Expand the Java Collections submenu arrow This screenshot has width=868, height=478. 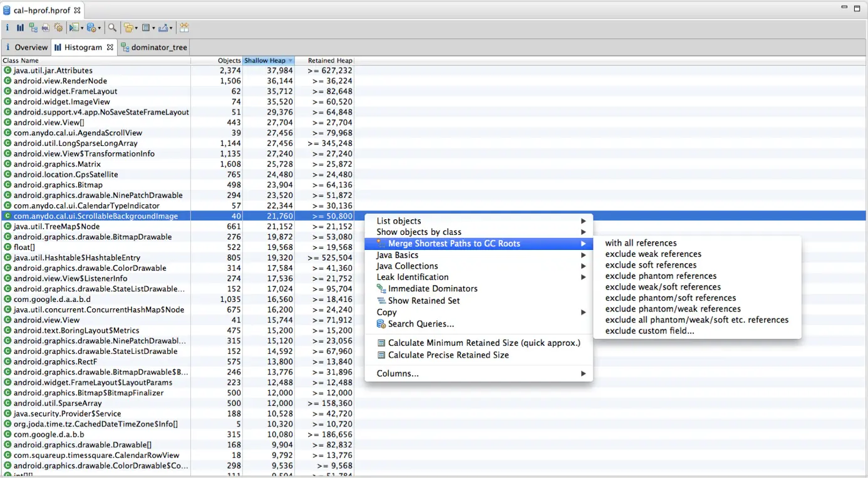pyautogui.click(x=583, y=266)
